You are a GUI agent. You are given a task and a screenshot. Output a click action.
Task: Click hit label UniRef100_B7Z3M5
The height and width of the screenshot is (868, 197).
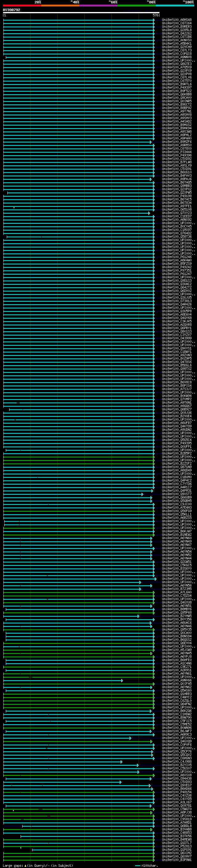[x=177, y=589]
